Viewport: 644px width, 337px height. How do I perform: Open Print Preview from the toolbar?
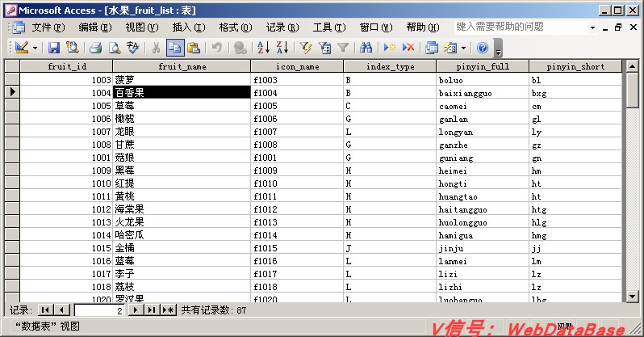pyautogui.click(x=114, y=48)
